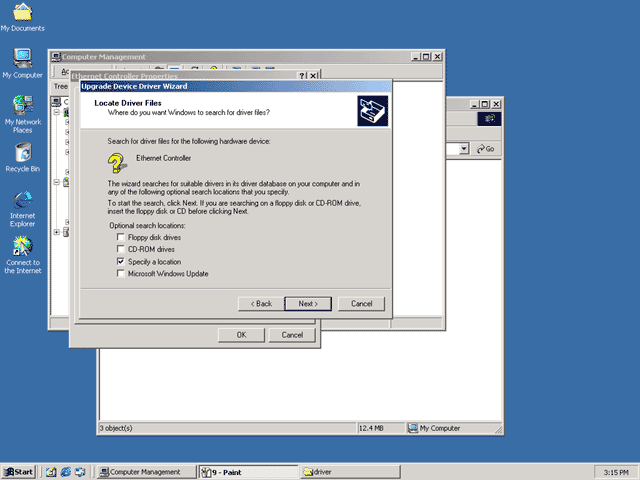Enable the Floppy disk drives checkbox
Screen dimensions: 640x480
coord(120,237)
